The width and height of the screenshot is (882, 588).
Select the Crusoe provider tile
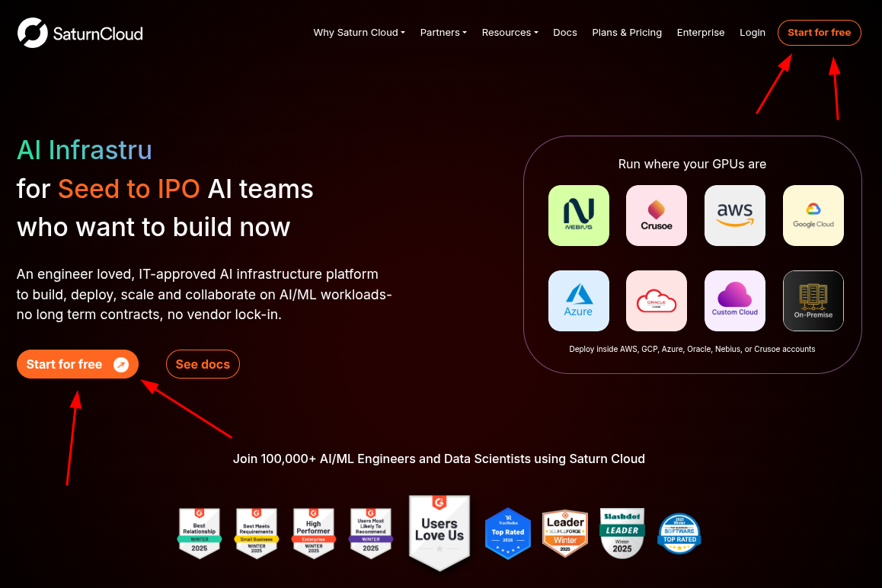tap(657, 215)
